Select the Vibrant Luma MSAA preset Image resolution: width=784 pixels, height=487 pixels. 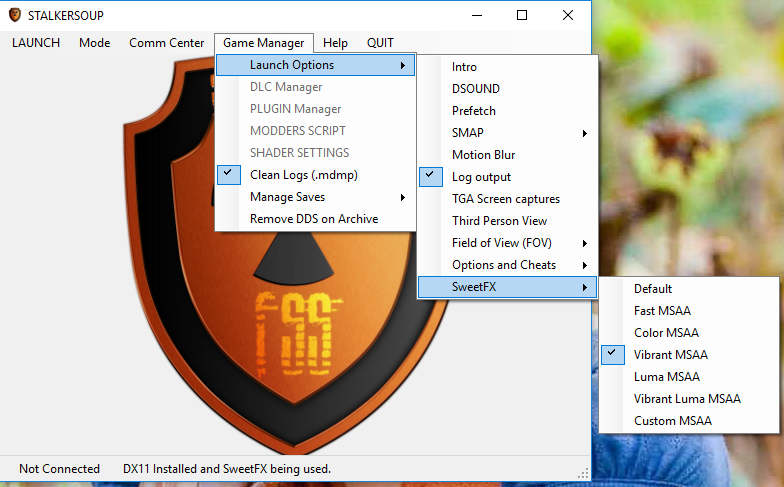(x=689, y=399)
